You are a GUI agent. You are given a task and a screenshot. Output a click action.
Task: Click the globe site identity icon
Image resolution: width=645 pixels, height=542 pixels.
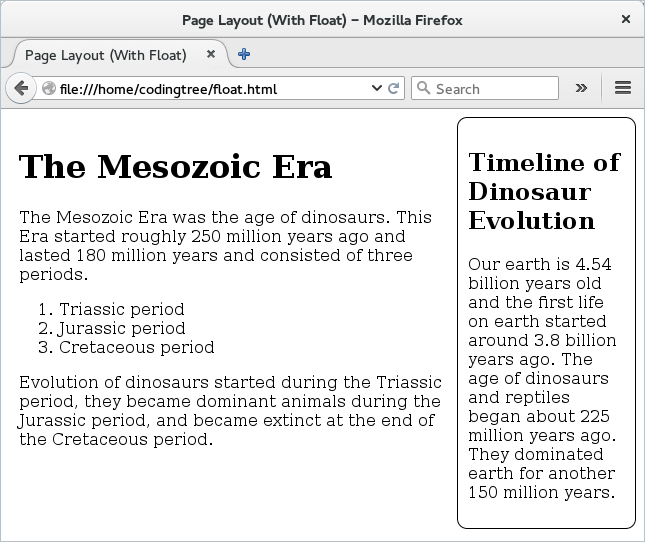click(49, 89)
